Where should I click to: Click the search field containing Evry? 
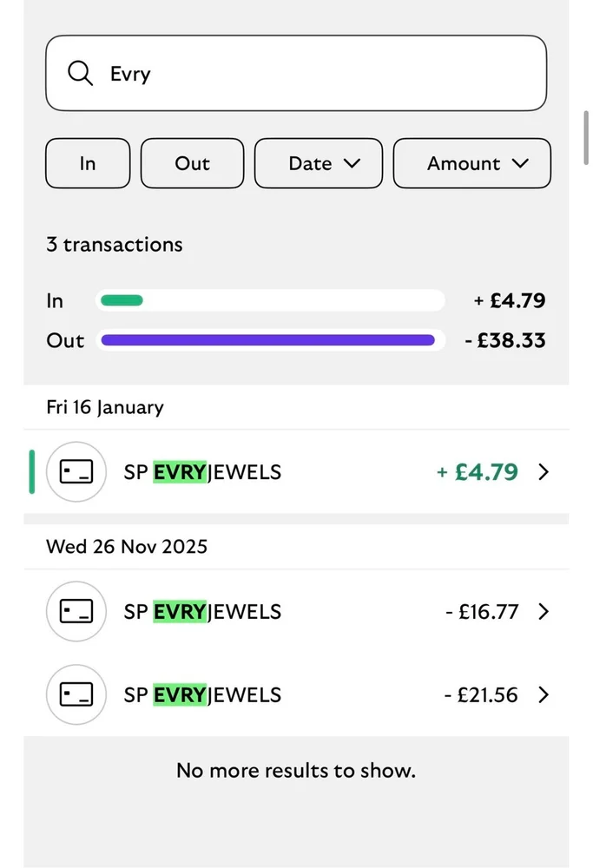(296, 73)
